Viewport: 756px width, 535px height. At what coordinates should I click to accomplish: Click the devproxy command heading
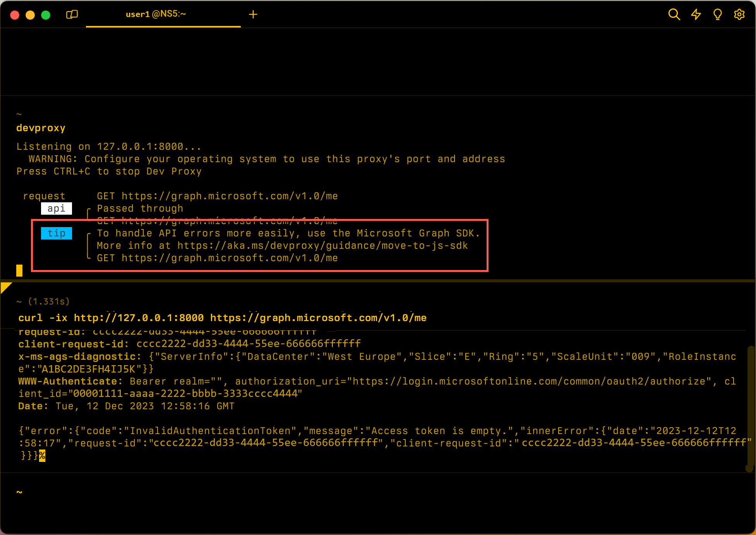click(x=41, y=128)
